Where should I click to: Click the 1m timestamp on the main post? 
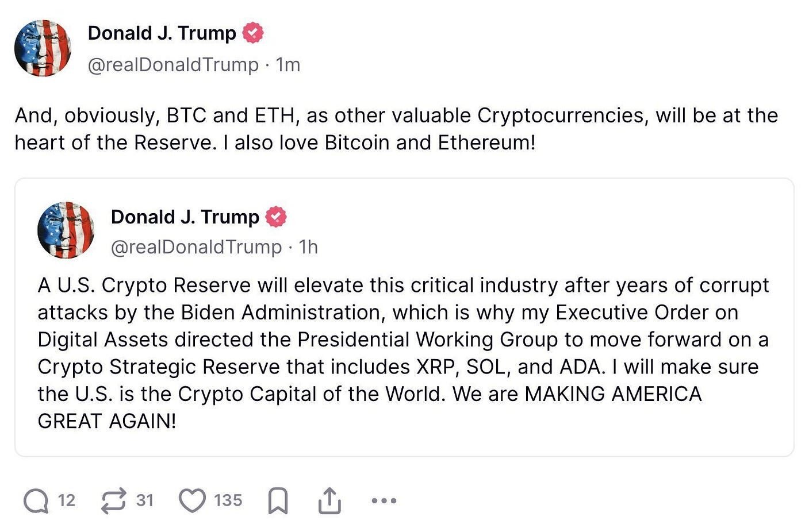click(287, 64)
